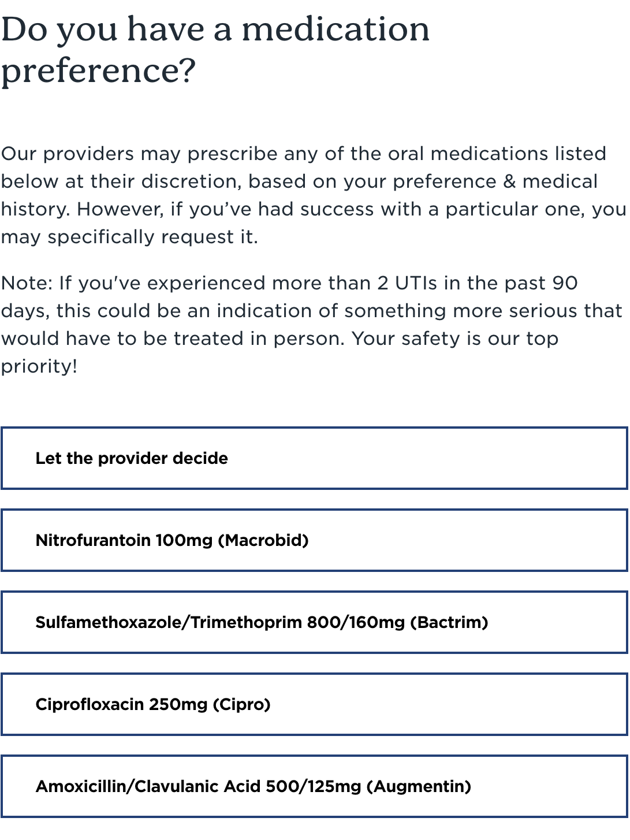
Task: Select the second medication option listed
Action: pos(315,540)
